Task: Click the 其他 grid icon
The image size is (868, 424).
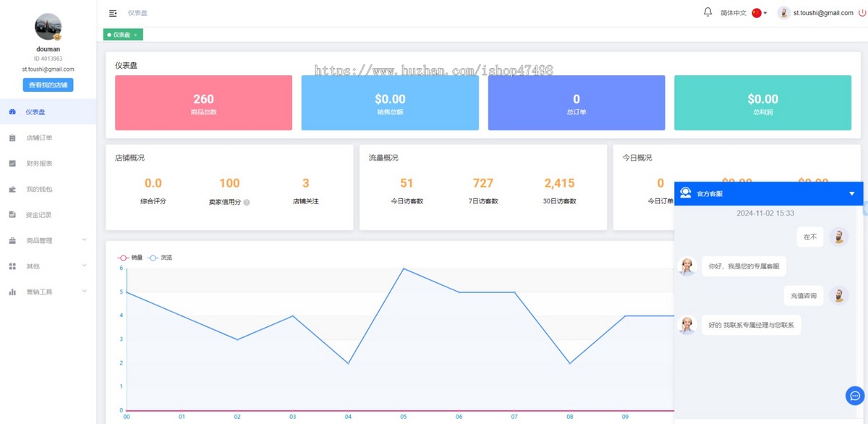Action: point(12,266)
